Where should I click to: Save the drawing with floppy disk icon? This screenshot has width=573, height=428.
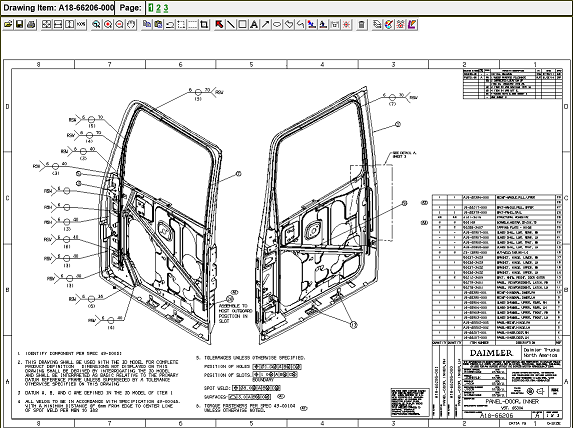pyautogui.click(x=20, y=24)
